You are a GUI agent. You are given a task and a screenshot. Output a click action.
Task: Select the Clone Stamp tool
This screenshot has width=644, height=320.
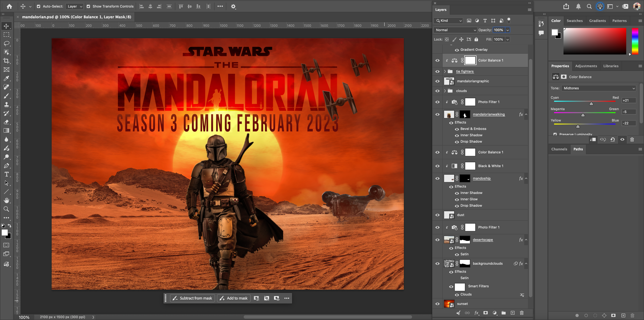coord(7,104)
